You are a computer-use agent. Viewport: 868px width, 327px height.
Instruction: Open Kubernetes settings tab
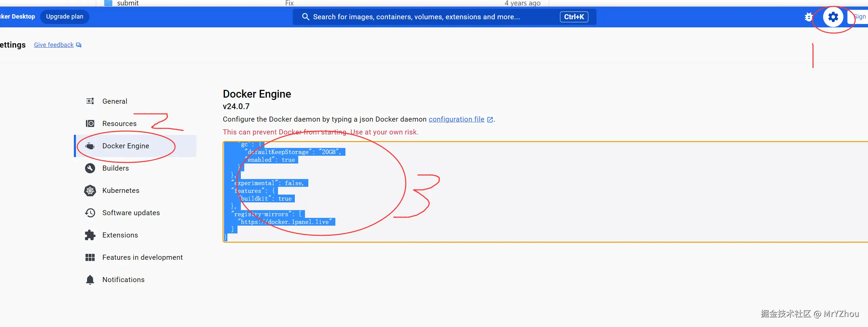click(x=136, y=190)
